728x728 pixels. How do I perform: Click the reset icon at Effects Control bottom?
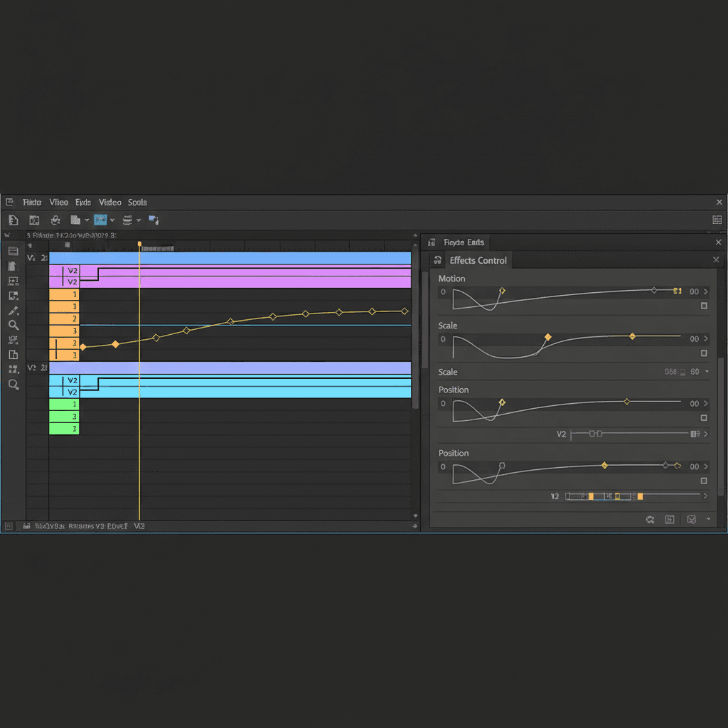tap(650, 520)
